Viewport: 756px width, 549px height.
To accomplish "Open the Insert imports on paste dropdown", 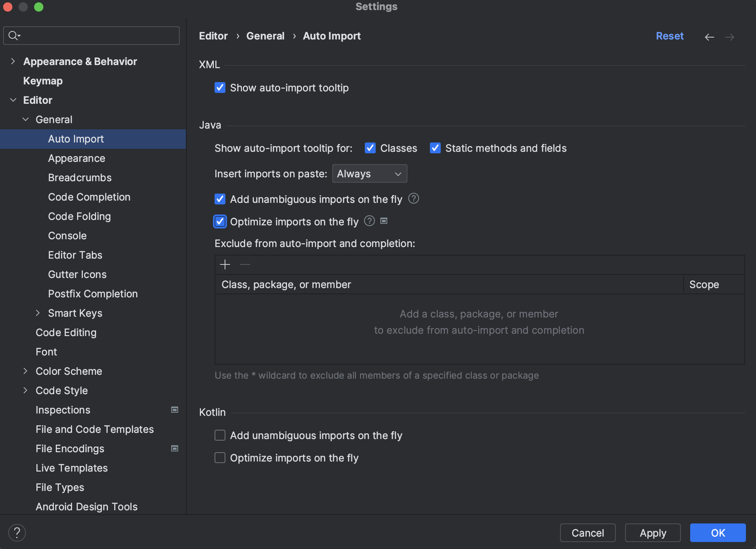I will [x=369, y=174].
